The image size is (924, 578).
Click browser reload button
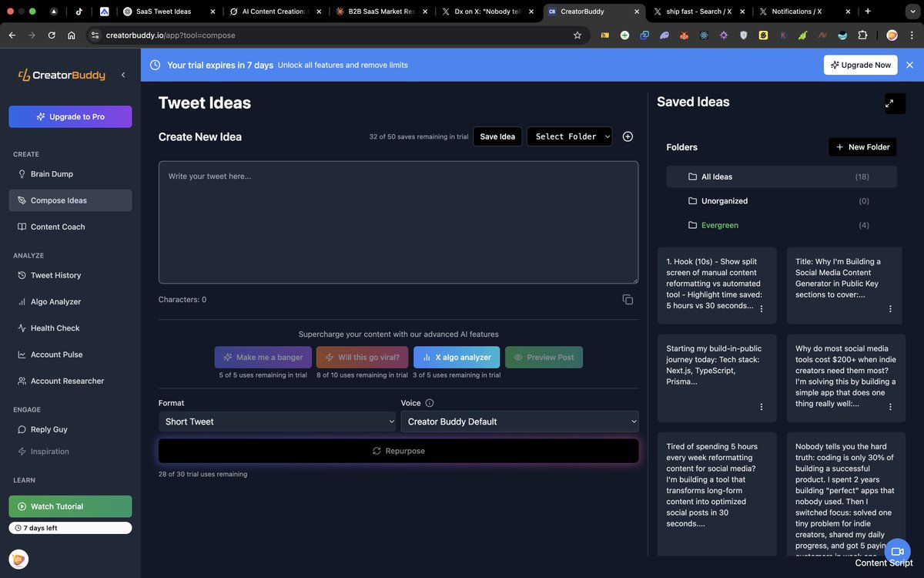point(52,35)
